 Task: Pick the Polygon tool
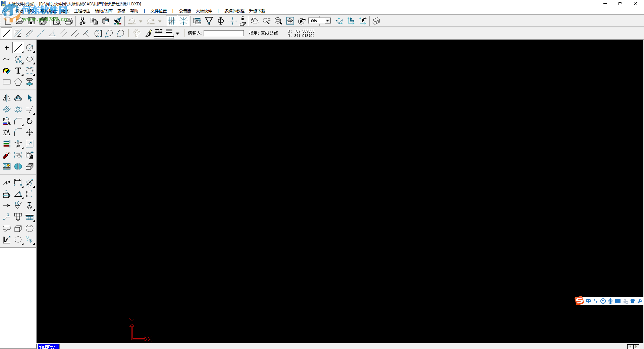(18, 82)
